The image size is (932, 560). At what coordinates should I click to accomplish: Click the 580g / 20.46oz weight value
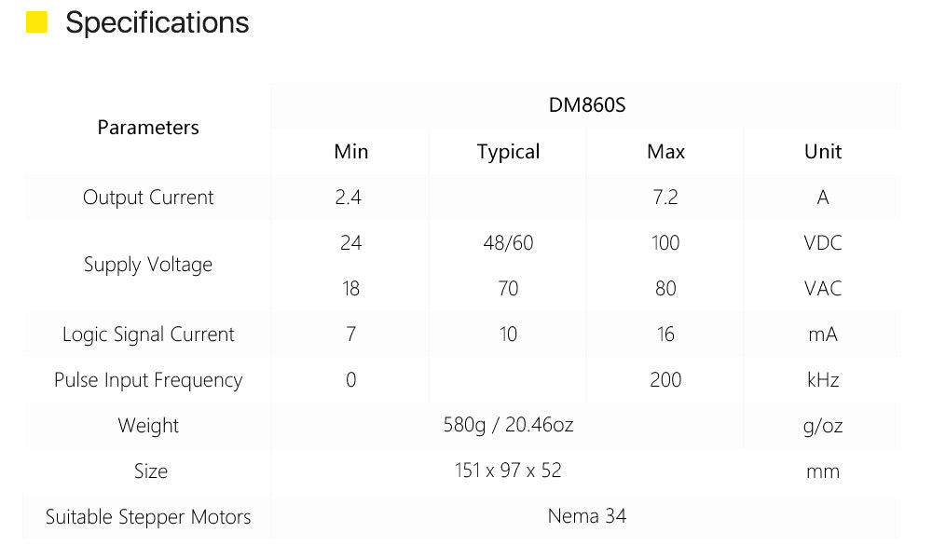point(508,425)
